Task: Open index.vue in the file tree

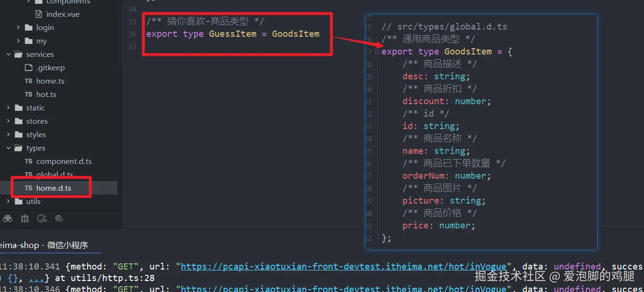Action: tap(63, 14)
